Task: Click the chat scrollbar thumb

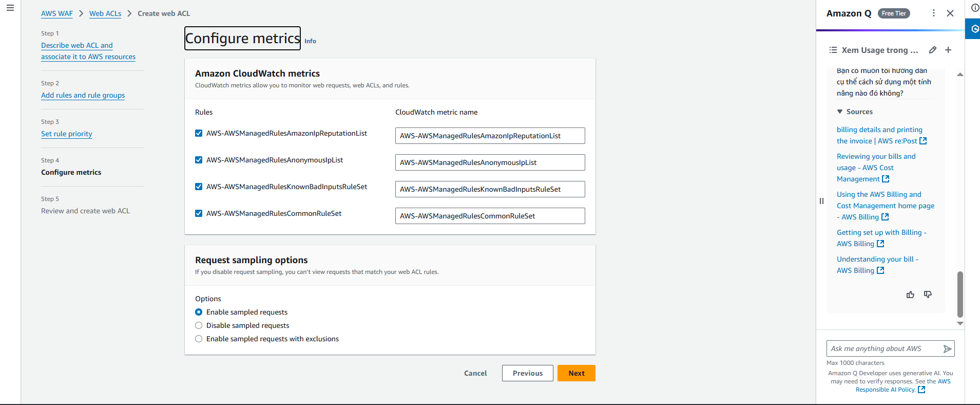Action: [x=960, y=294]
